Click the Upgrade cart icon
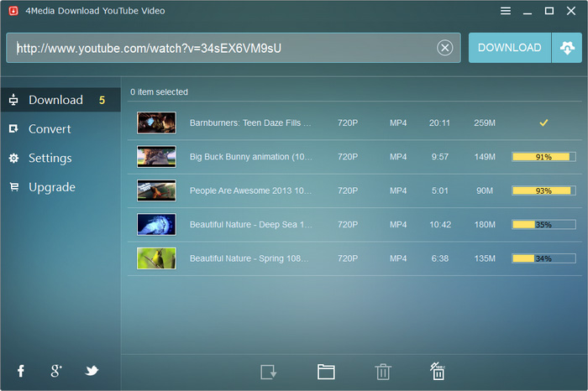This screenshot has width=588, height=391. pyautogui.click(x=14, y=186)
